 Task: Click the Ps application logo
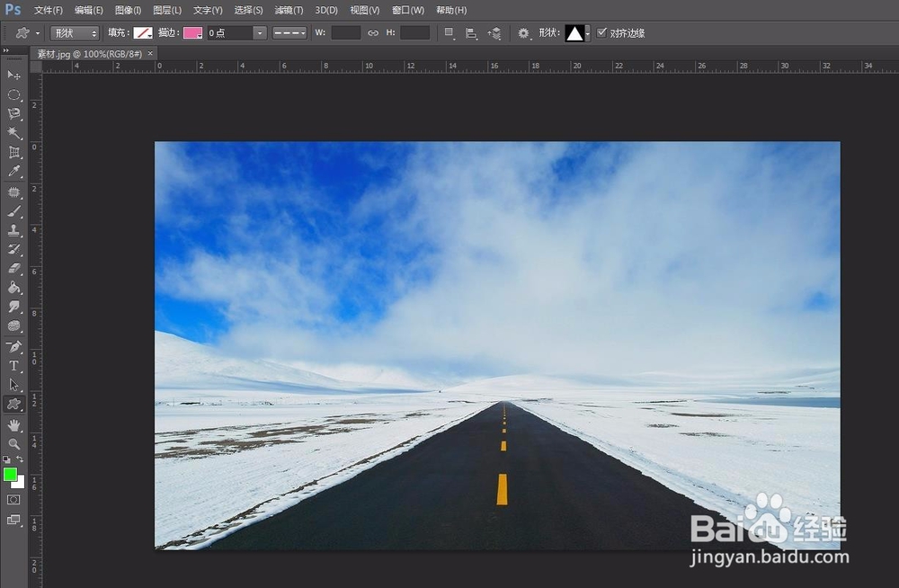13,9
